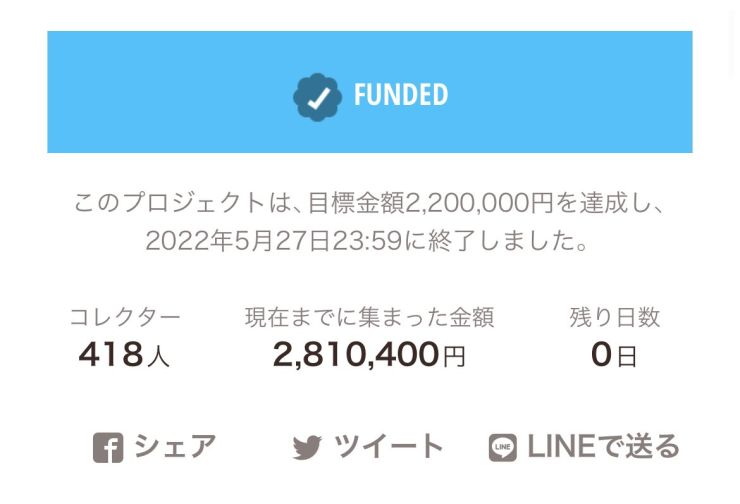Click the このプロジェクトは text
This screenshot has width=740, height=504.
[182, 203]
